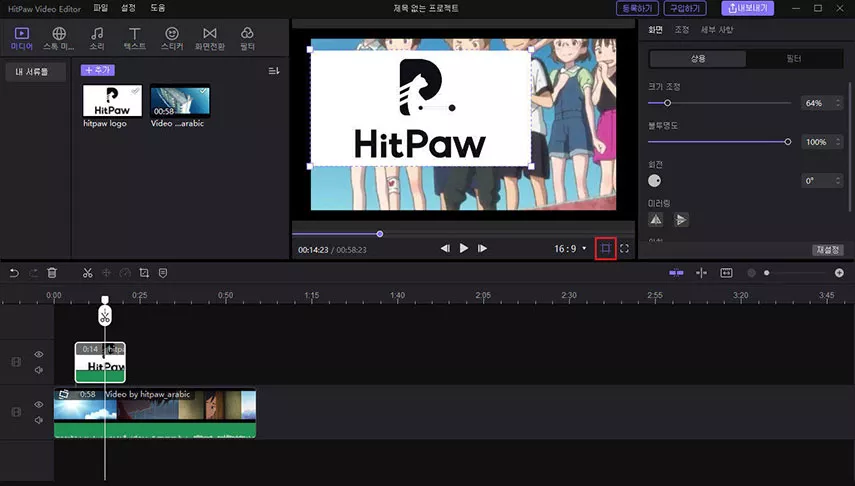Open the 도움 help menu

[x=158, y=8]
